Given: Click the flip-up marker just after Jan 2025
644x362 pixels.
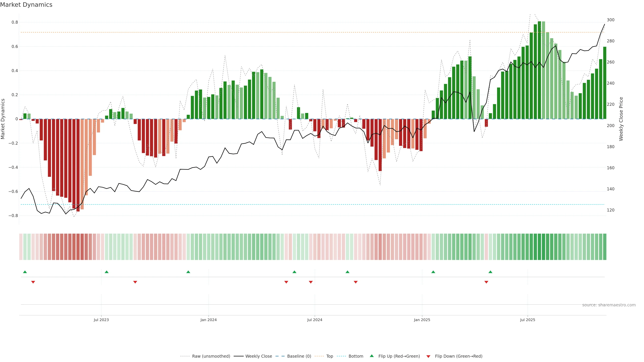Looking at the screenshot, I should (433, 272).
